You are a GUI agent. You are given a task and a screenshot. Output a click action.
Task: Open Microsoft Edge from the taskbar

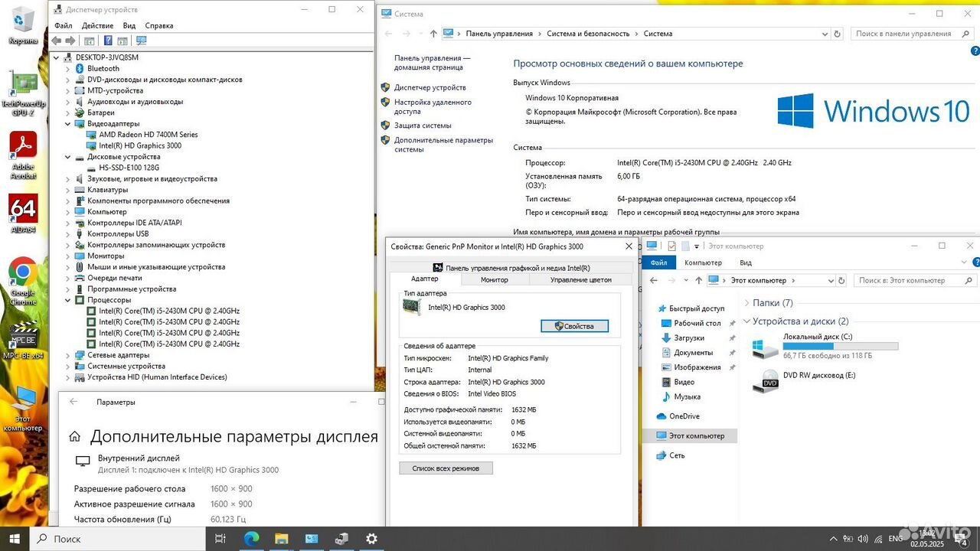tap(251, 539)
